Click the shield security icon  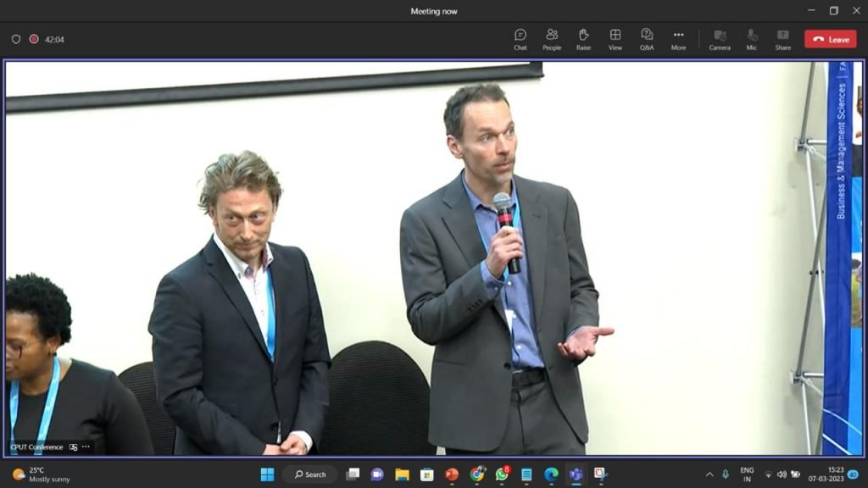[x=16, y=39]
